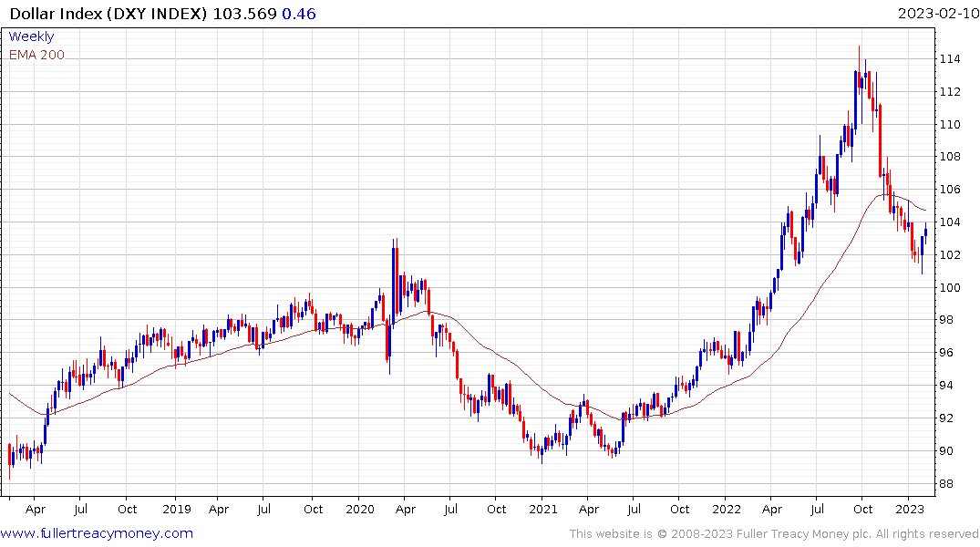Viewport: 980px width, 547px height.
Task: Click the 2020 year label on time axis
Action: pyautogui.click(x=359, y=509)
